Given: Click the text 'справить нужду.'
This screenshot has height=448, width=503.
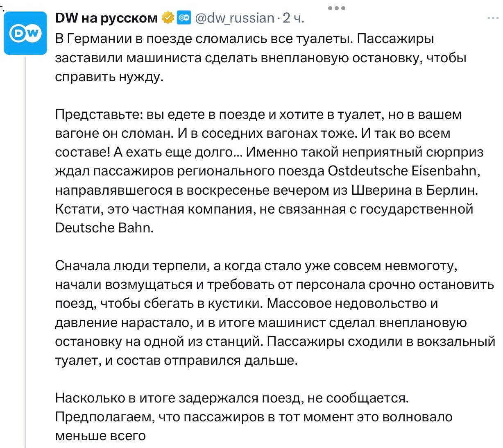Looking at the screenshot, I should (109, 77).
